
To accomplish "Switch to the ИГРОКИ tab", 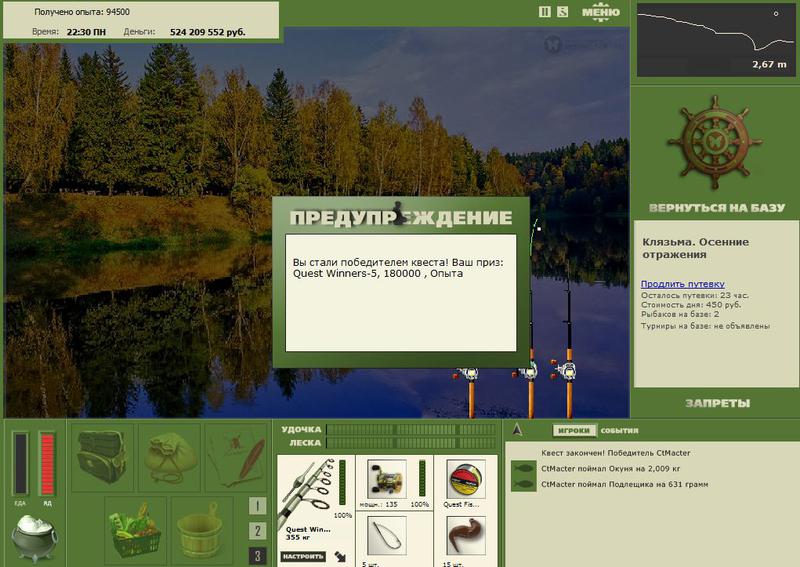I will [573, 430].
